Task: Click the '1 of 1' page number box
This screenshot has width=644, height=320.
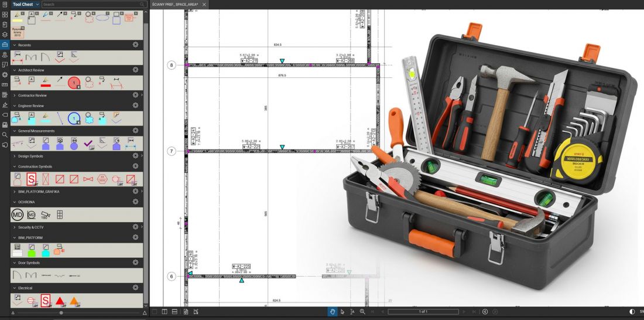Action: [x=423, y=312]
